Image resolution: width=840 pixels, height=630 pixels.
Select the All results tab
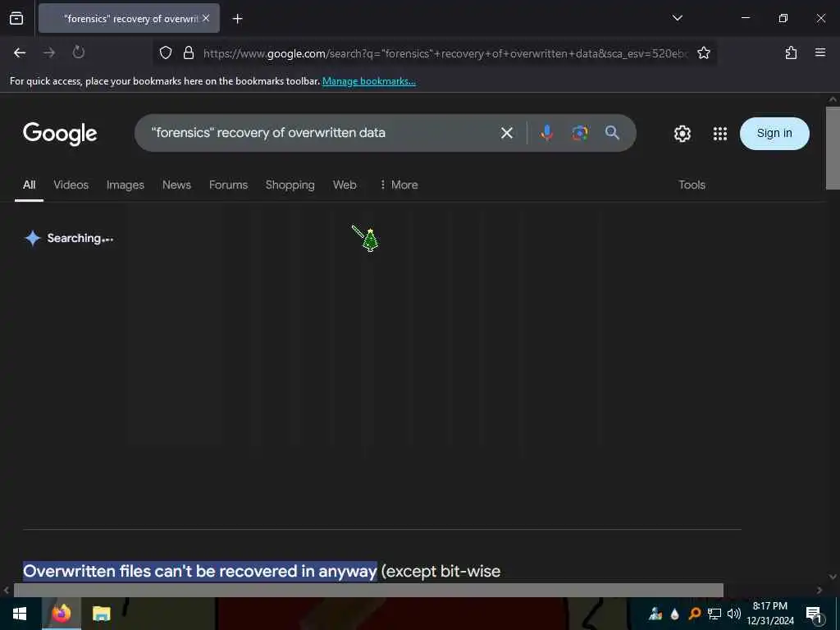pos(29,185)
